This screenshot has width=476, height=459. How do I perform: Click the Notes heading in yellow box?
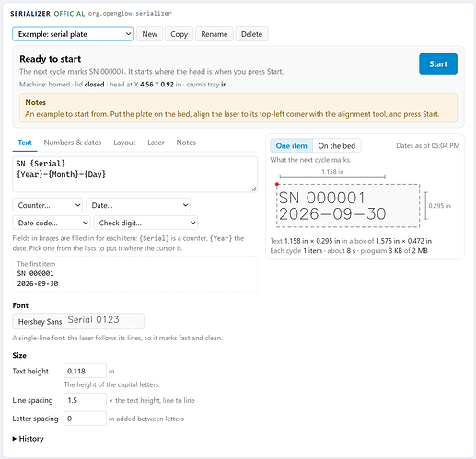tap(36, 102)
